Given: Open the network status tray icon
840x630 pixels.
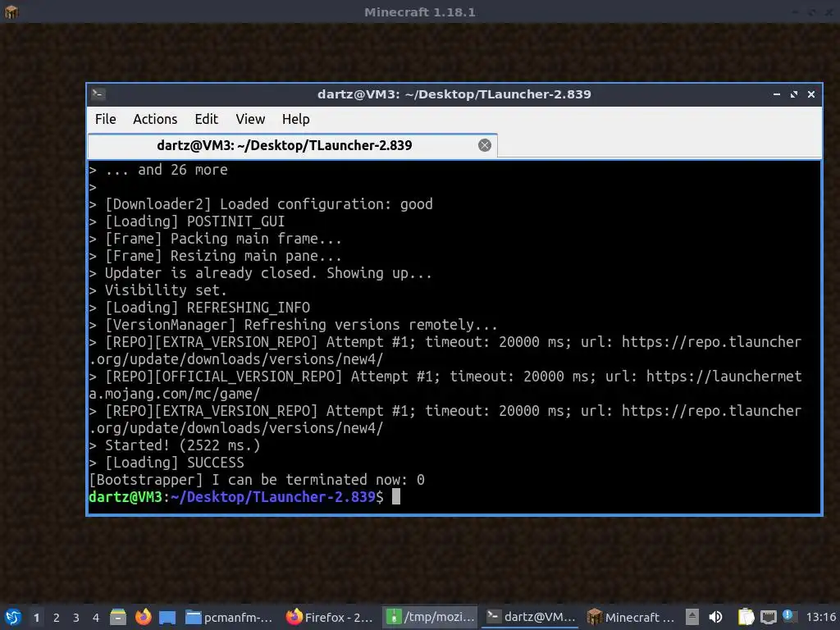Looking at the screenshot, I should (768, 618).
